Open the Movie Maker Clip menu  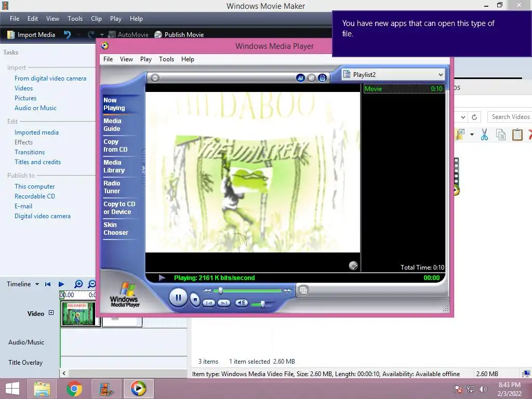96,19
